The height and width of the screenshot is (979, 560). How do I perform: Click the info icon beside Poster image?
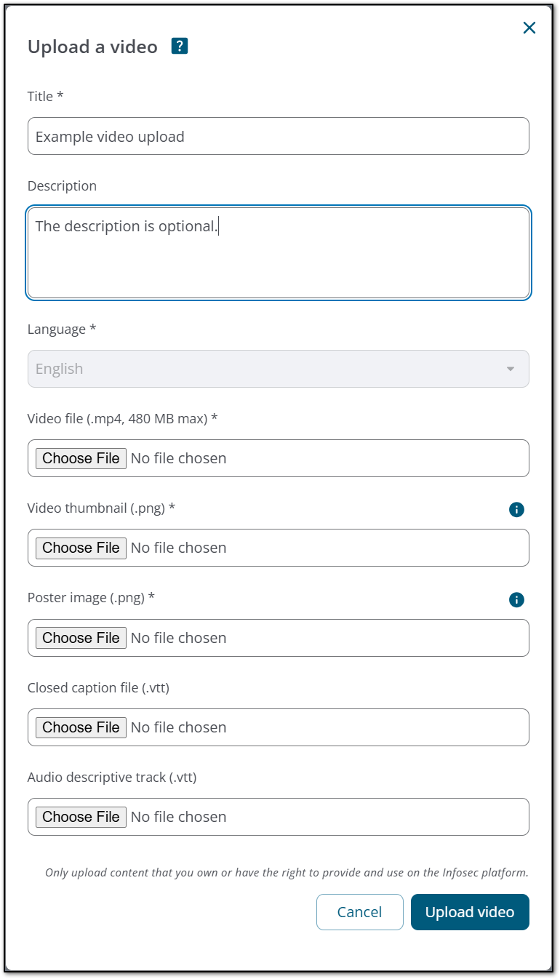[x=516, y=600]
